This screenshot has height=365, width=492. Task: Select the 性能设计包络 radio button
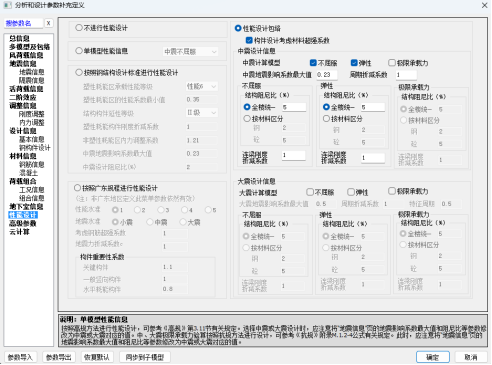click(x=238, y=28)
